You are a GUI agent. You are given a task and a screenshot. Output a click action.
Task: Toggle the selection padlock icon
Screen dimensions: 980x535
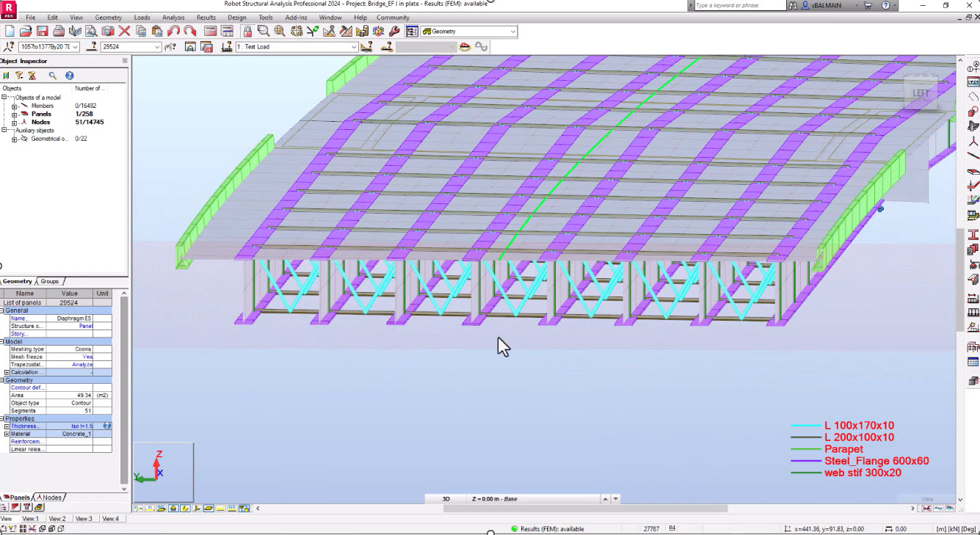[x=246, y=31]
